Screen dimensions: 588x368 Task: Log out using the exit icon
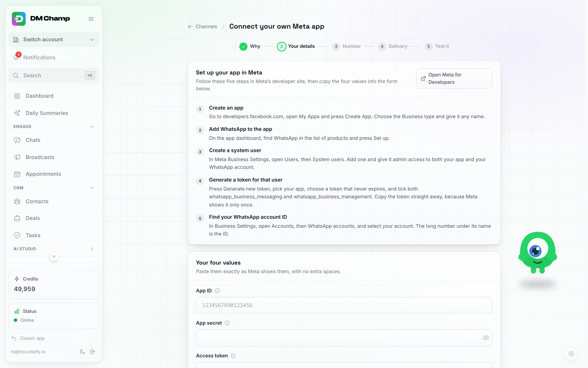click(92, 352)
